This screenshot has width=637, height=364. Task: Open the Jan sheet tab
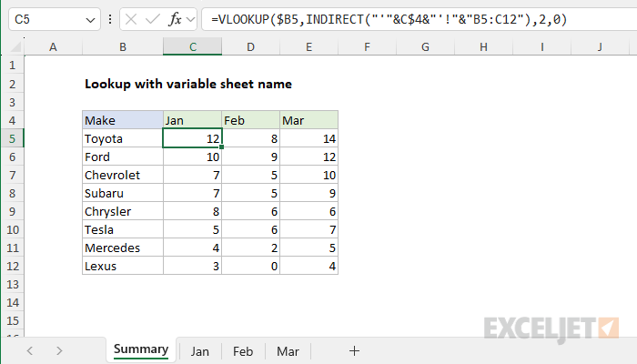click(200, 351)
